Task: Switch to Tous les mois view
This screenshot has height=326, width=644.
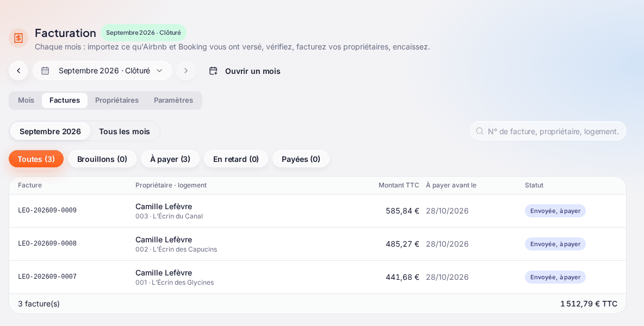Action: [125, 131]
